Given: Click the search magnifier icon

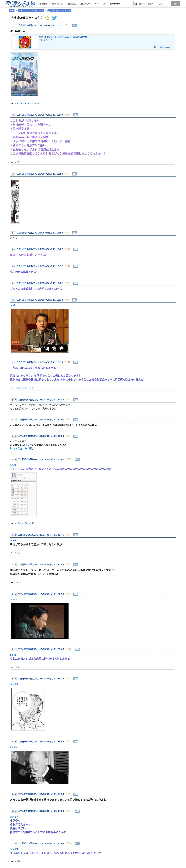Looking at the screenshot, I should 136,4.
